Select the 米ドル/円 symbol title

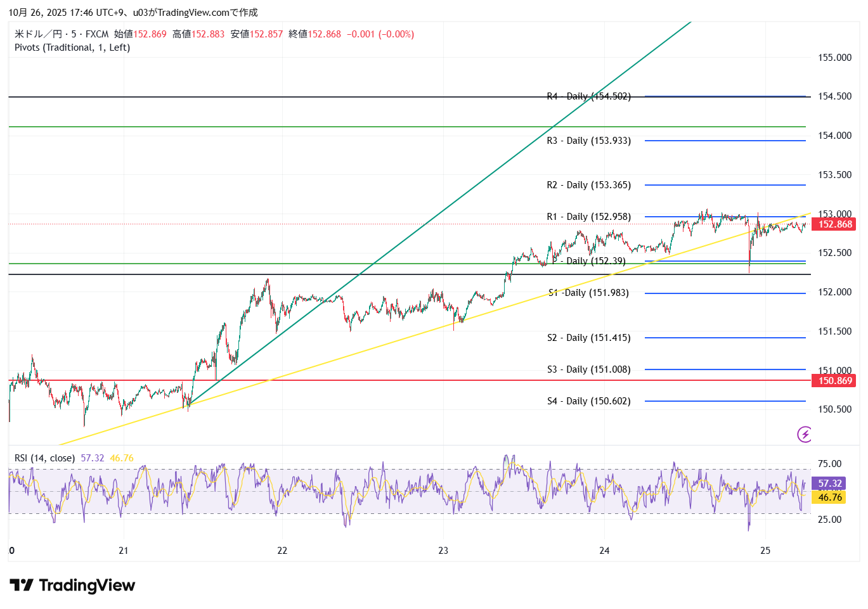coord(38,34)
